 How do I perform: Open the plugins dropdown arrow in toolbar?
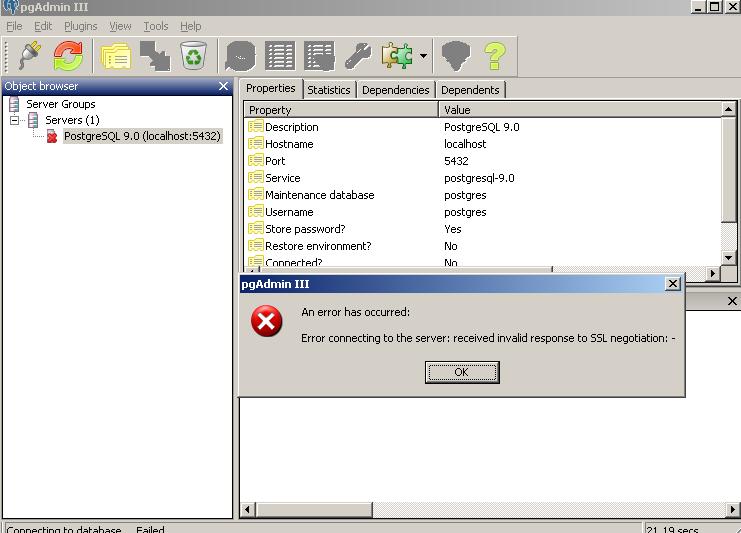coord(424,56)
